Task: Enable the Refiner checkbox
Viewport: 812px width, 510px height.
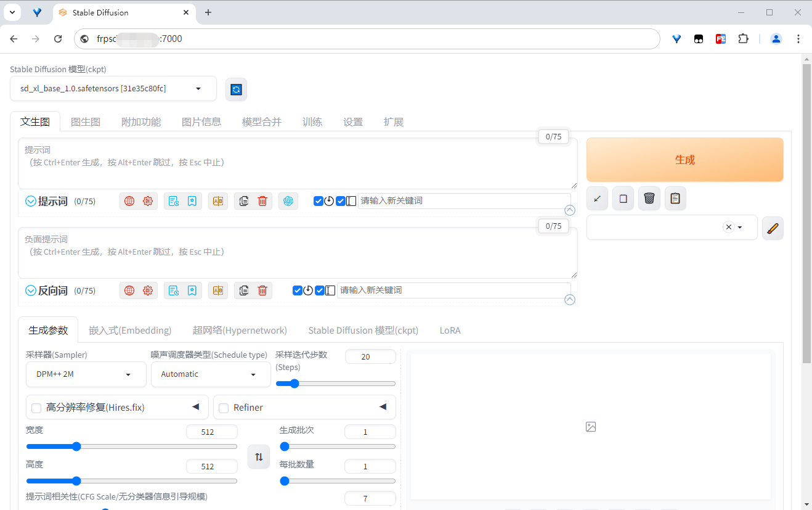Action: tap(224, 408)
